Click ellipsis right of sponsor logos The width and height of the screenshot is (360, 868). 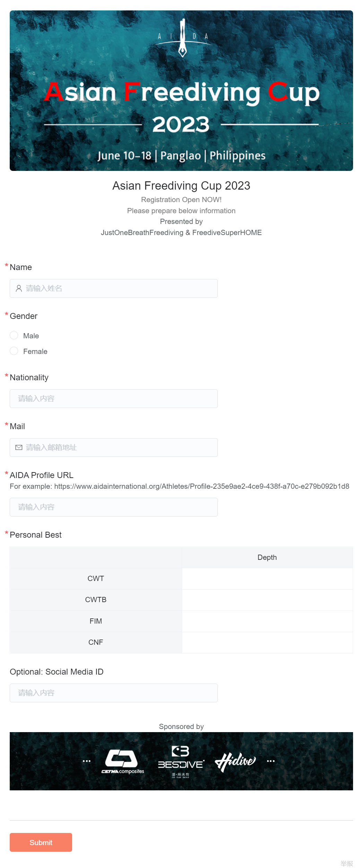pos(271,761)
